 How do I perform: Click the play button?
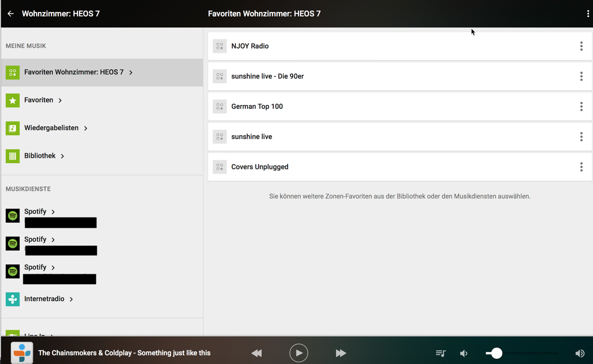(x=298, y=353)
